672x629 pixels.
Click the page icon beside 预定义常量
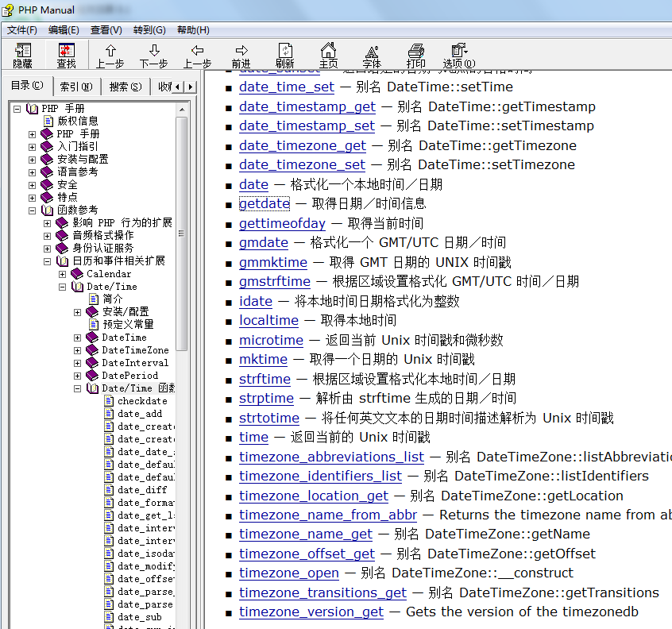point(94,324)
